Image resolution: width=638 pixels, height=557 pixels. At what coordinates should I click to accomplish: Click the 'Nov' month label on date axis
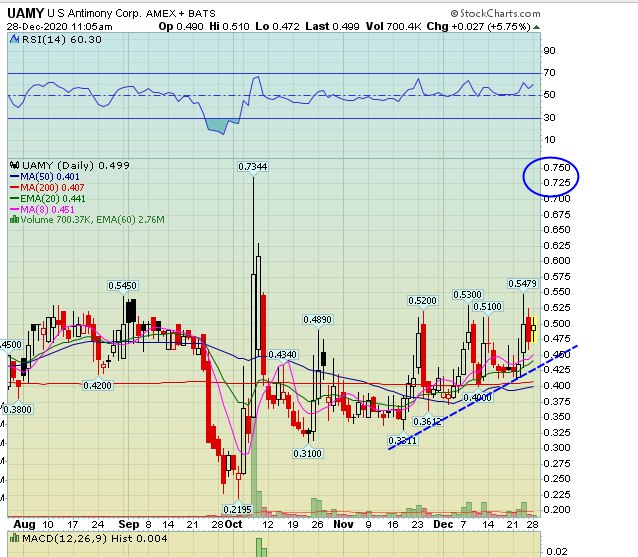coord(343,524)
